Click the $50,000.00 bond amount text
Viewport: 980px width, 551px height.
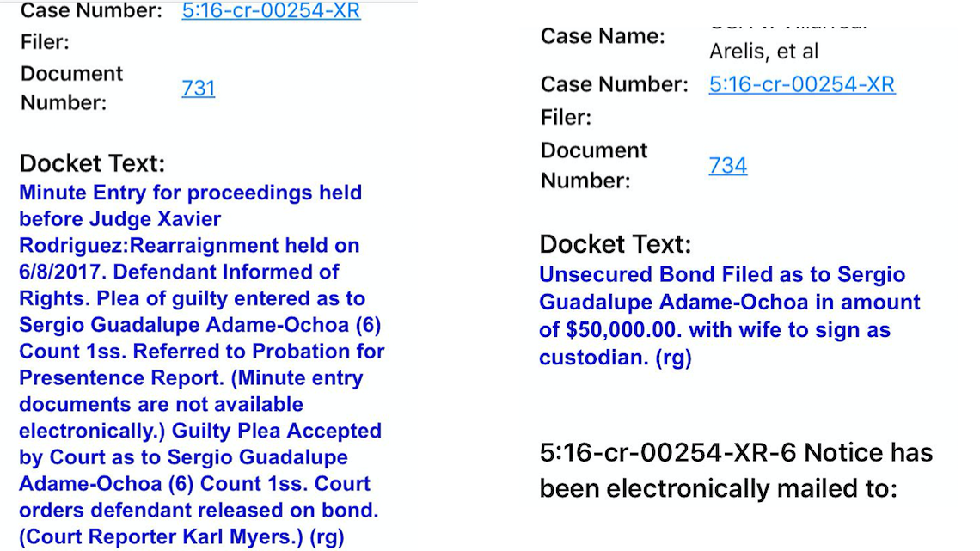click(617, 330)
